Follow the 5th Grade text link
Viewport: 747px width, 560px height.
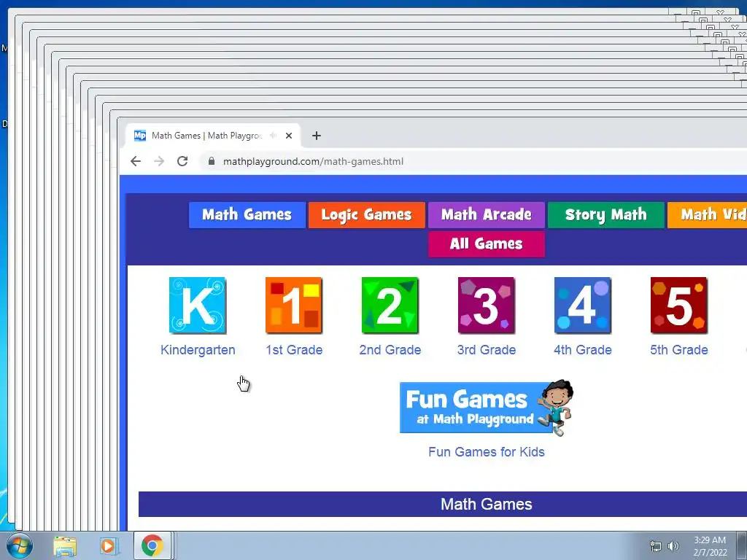tap(679, 350)
